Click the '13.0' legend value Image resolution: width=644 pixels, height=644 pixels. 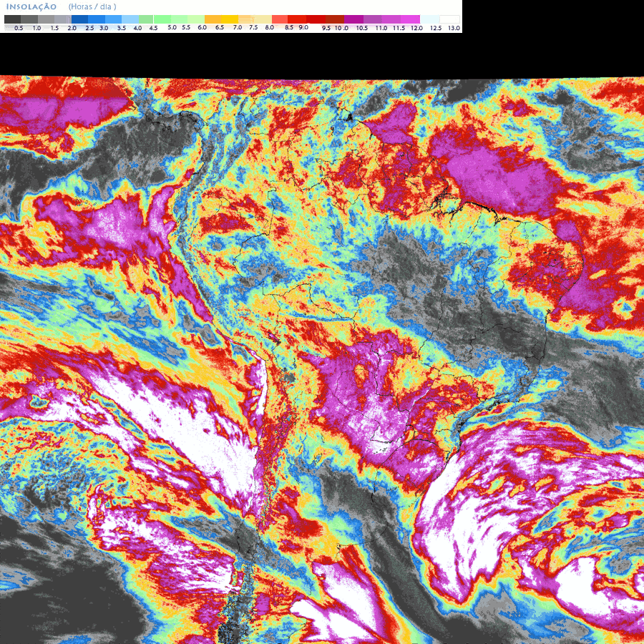pyautogui.click(x=454, y=28)
